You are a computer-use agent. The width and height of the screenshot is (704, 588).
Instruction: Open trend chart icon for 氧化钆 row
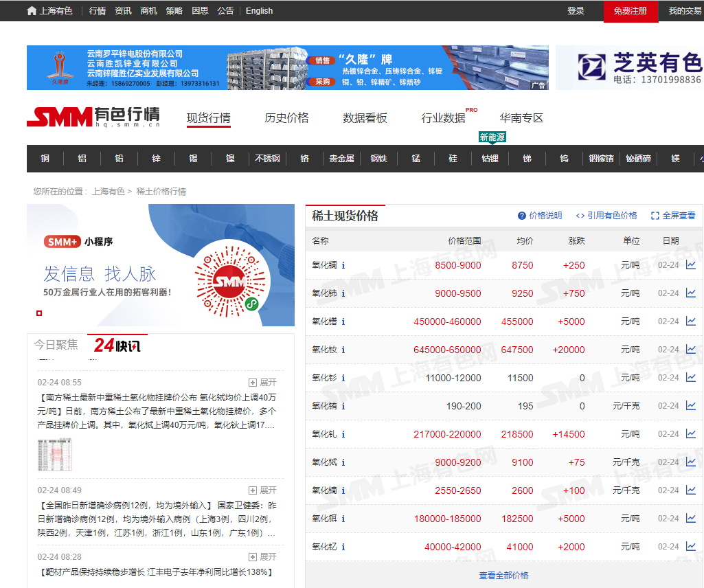click(691, 434)
